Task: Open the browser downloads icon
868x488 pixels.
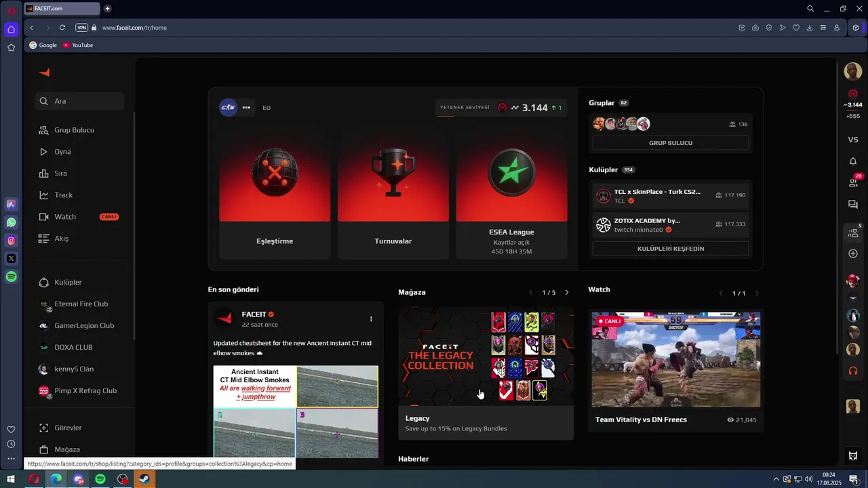Action: click(810, 28)
